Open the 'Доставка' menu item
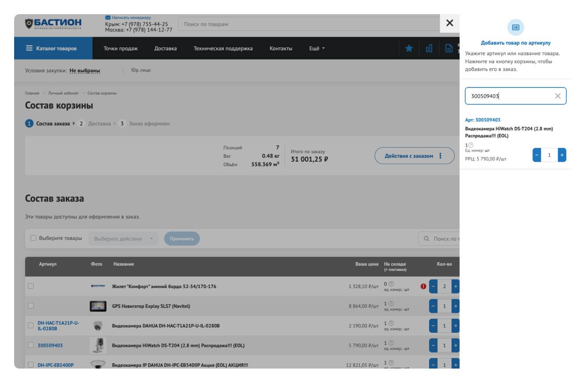Image resolution: width=588 pixels, height=388 pixels. pos(166,49)
